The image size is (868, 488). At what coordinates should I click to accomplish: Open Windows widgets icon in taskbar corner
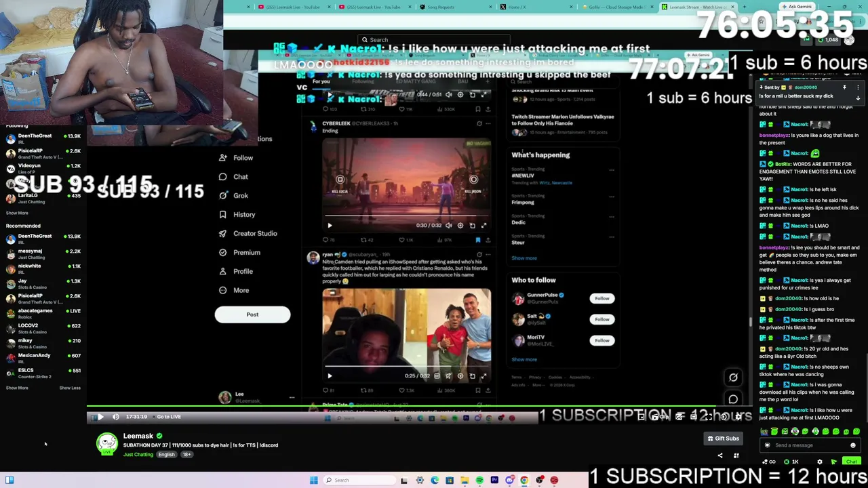tap(9, 480)
